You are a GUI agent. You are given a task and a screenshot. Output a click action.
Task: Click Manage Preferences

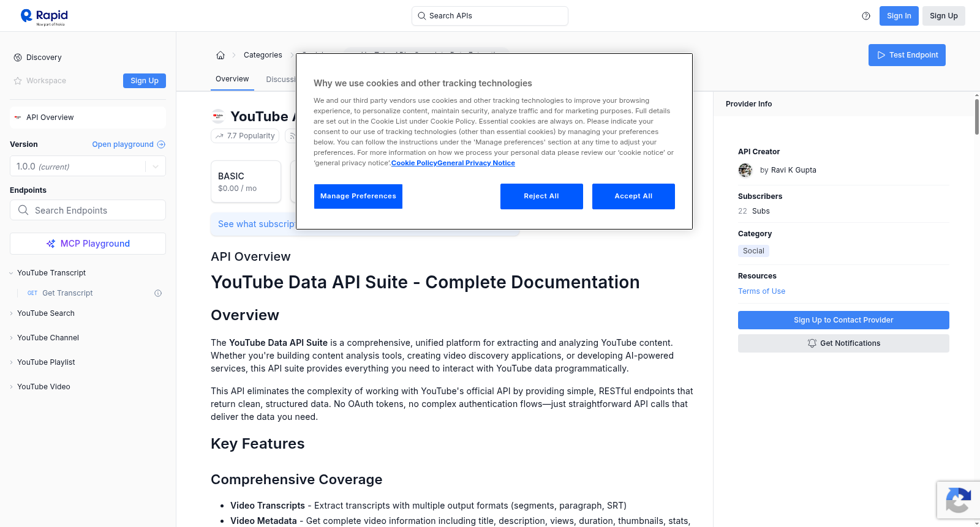click(x=358, y=196)
